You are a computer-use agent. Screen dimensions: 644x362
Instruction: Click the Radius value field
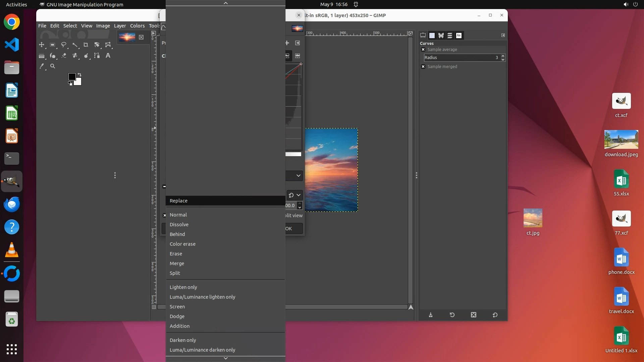(x=461, y=58)
